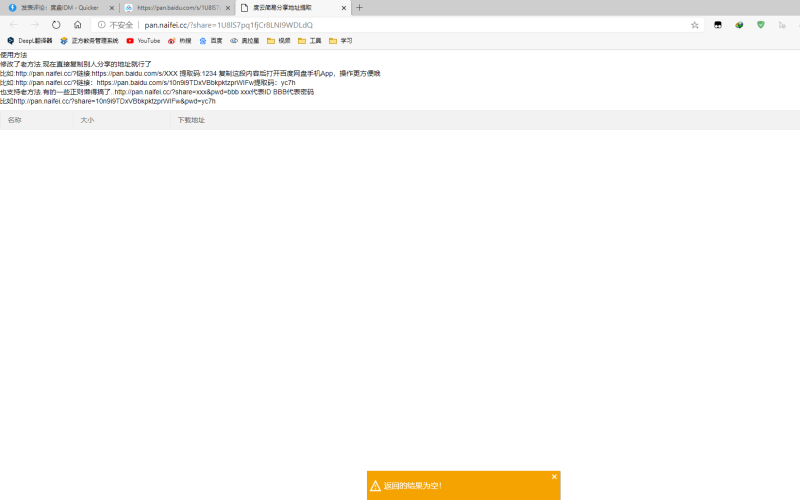Close the Quicker comment tab
Viewport: 800px width, 500px height.
click(112, 8)
